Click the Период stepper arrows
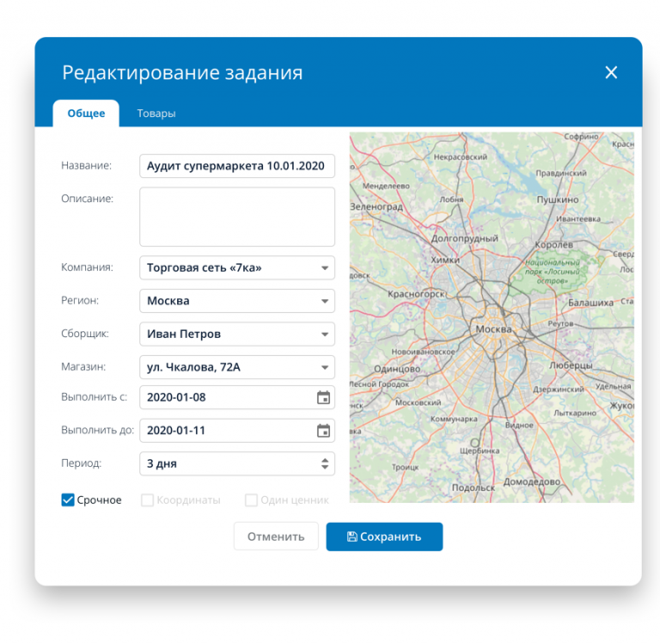The height and width of the screenshot is (644, 660). click(325, 463)
